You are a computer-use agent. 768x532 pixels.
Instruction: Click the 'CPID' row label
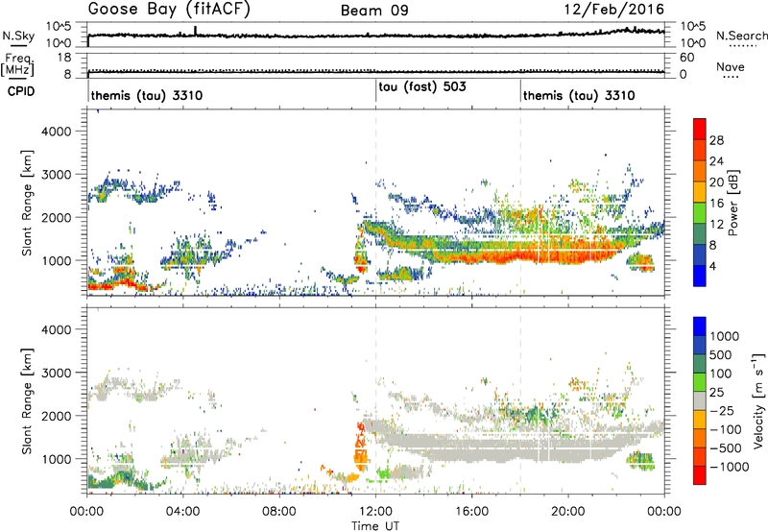[21, 91]
